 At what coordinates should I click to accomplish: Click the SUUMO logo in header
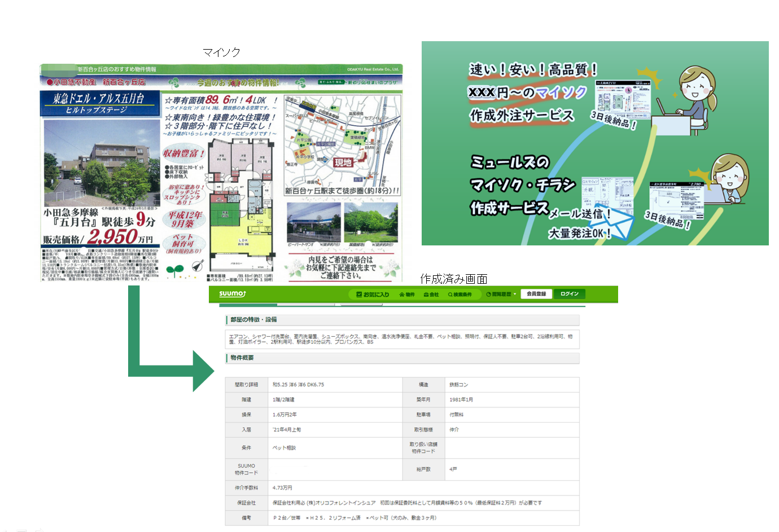point(232,294)
